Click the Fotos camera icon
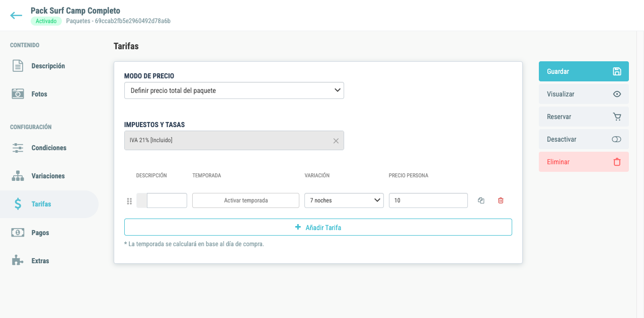 18,94
